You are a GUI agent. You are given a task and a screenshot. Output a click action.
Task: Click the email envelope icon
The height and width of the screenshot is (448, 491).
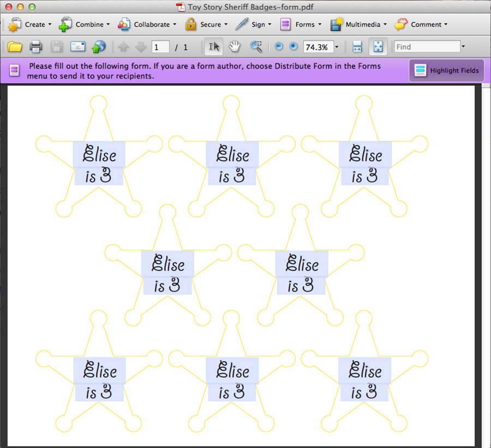[77, 47]
